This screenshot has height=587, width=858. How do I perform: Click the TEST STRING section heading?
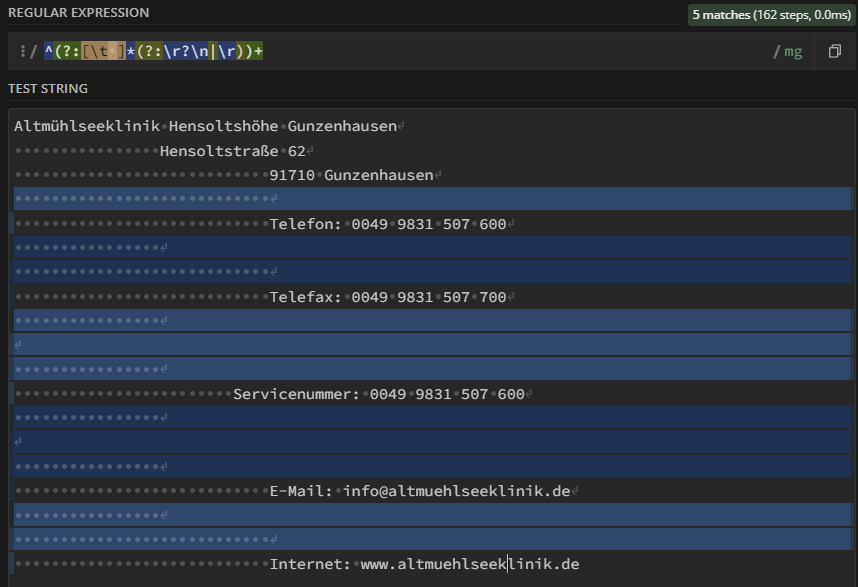[x=48, y=88]
